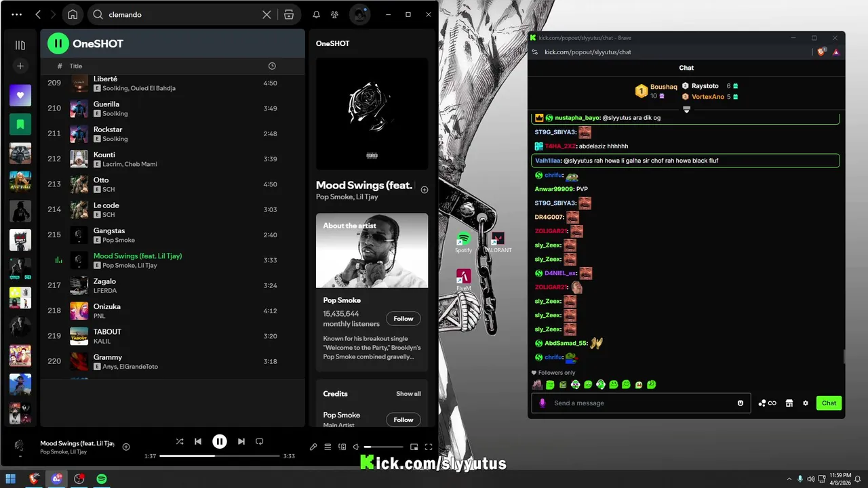Select the track Onizuka by PNL
This screenshot has width=868, height=488.
click(172, 311)
